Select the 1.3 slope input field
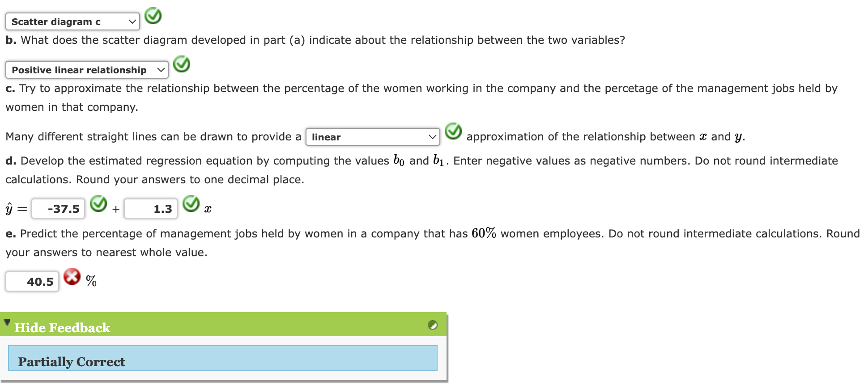 point(151,208)
